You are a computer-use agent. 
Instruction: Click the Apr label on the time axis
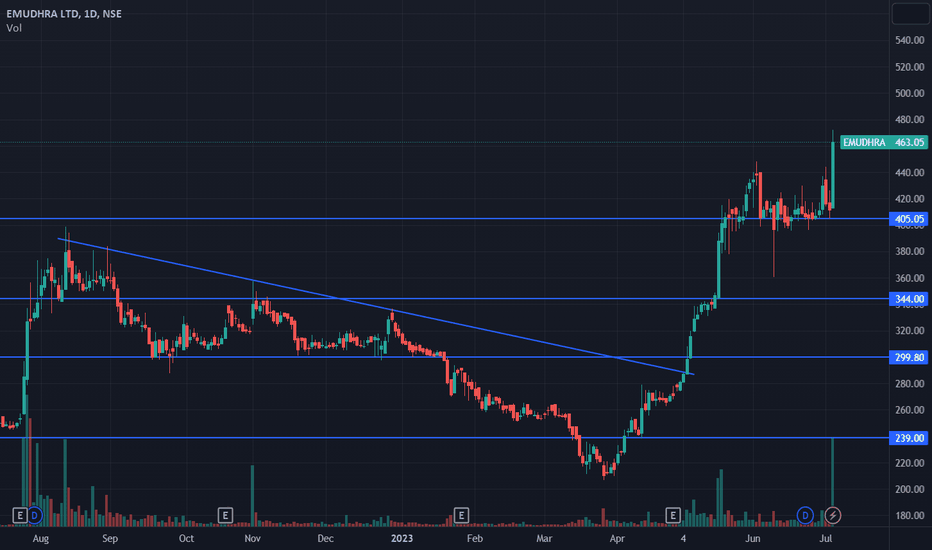617,538
